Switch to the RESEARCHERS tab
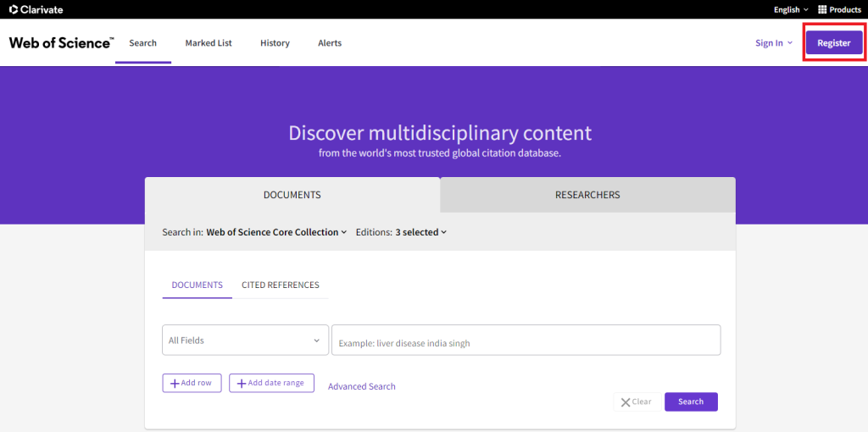Viewport: 868px width, 432px height. coord(587,195)
